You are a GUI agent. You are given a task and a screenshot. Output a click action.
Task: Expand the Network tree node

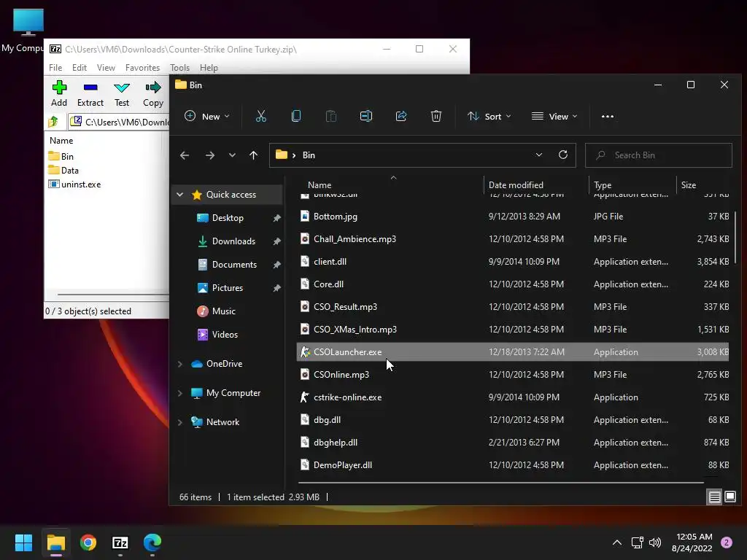179,422
